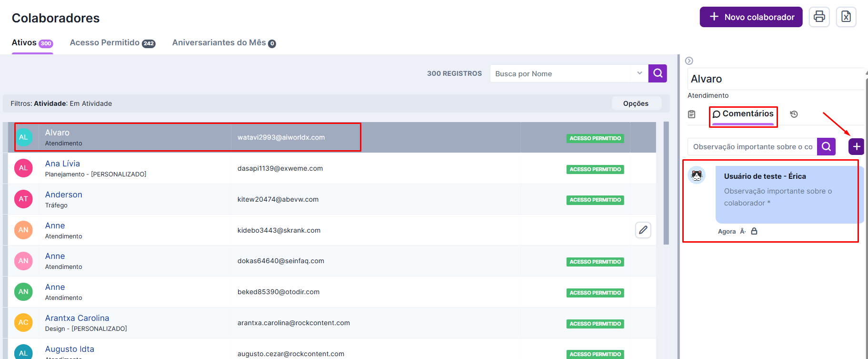Click the search icon in comments panel
The height and width of the screenshot is (359, 868).
tap(826, 147)
